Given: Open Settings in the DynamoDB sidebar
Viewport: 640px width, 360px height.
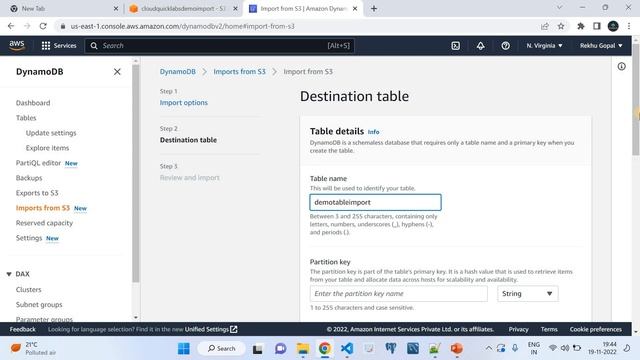Looking at the screenshot, I should point(29,238).
